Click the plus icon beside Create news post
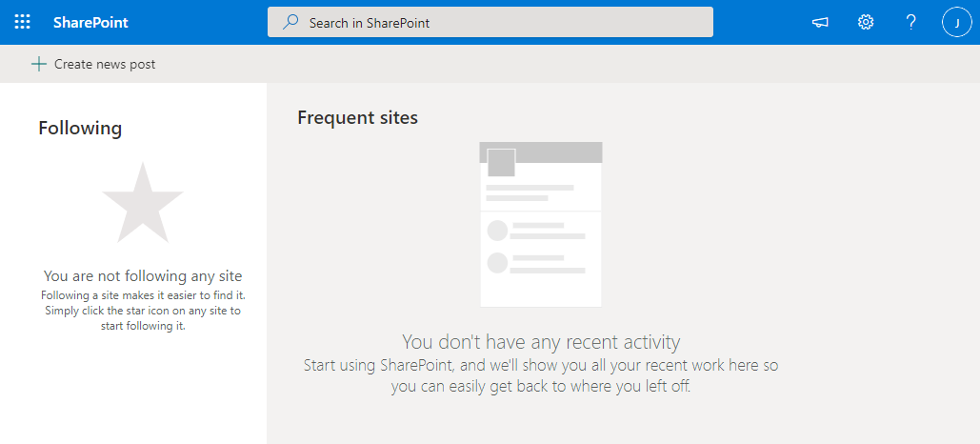 pyautogui.click(x=39, y=64)
